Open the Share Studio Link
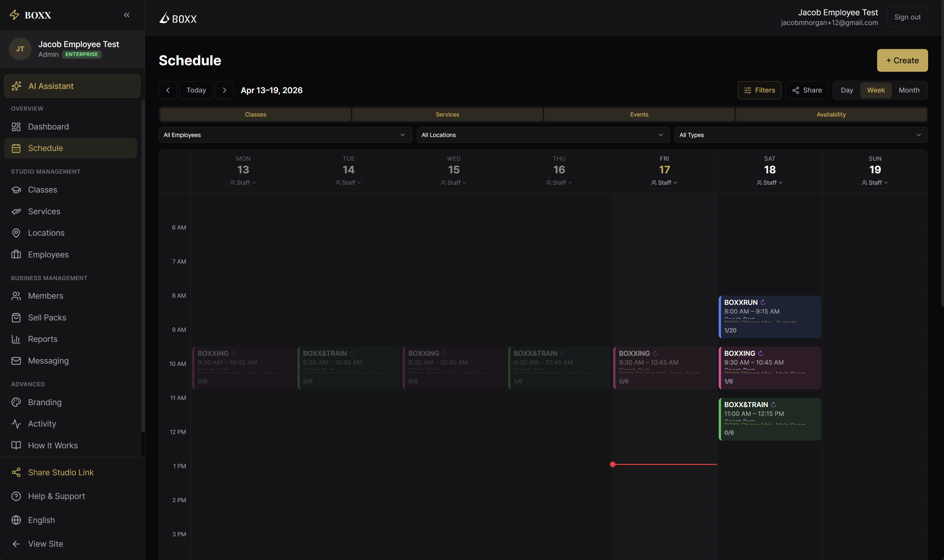The height and width of the screenshot is (560, 944). point(70,472)
